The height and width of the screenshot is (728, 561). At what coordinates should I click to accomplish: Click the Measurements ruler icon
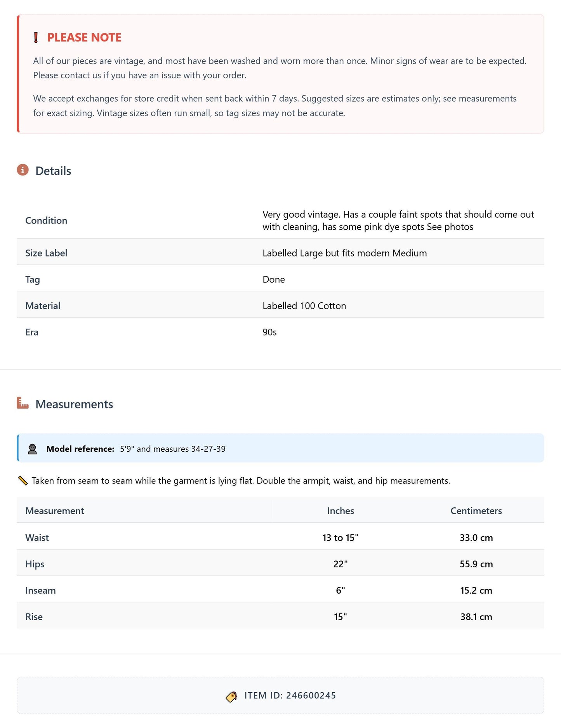pos(23,403)
